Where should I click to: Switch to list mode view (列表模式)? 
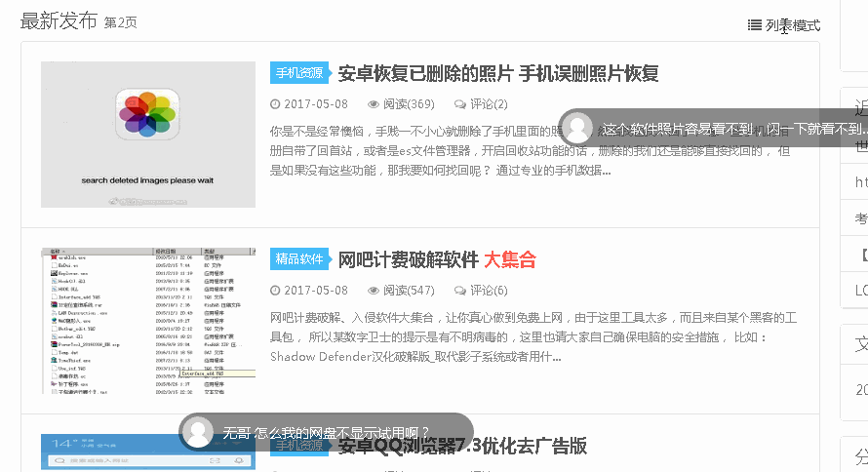[784, 25]
